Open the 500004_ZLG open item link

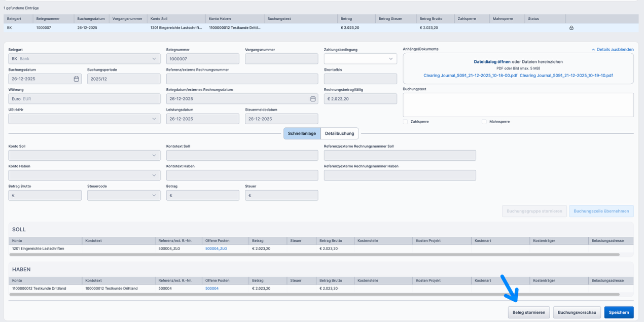216,249
